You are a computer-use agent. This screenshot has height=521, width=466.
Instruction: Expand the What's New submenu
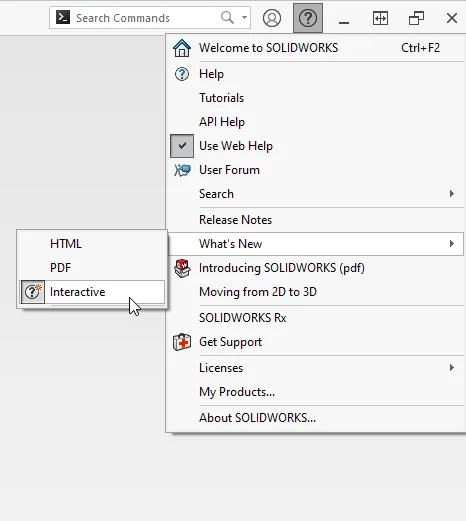[316, 244]
